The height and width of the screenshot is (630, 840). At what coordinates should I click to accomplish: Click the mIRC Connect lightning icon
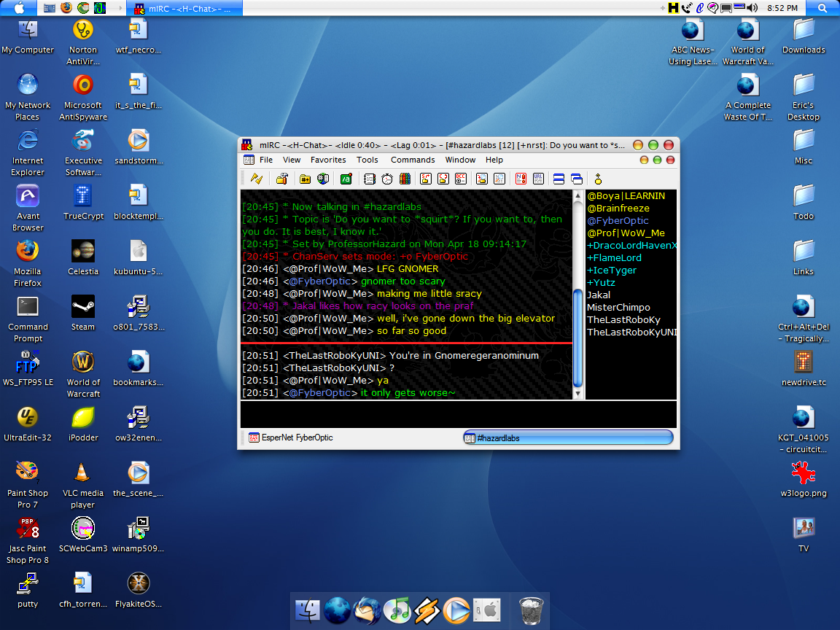click(257, 179)
